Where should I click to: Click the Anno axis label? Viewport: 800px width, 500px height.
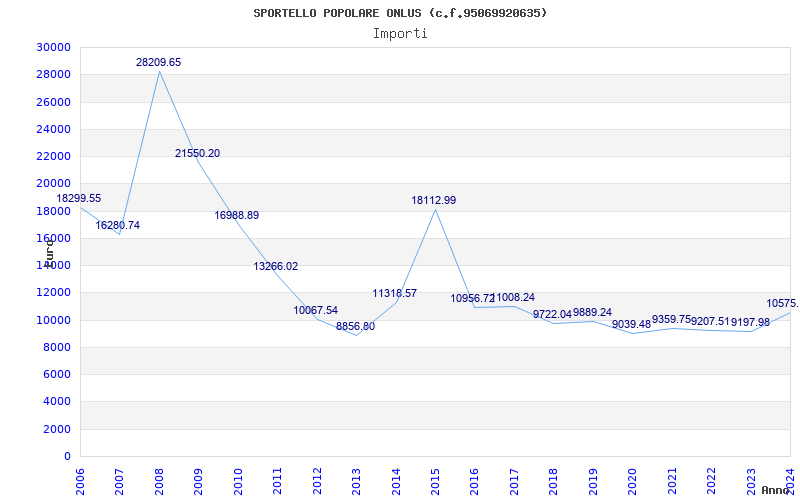click(x=776, y=490)
